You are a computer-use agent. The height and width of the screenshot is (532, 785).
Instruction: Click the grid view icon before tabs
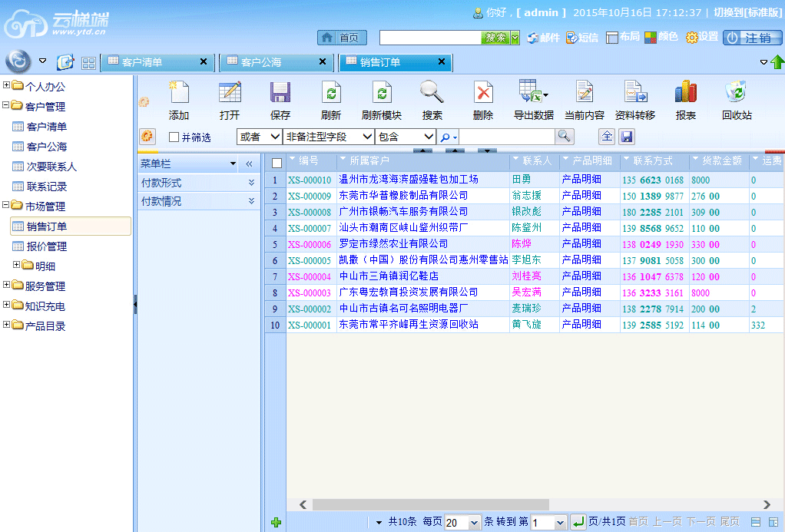(x=88, y=63)
